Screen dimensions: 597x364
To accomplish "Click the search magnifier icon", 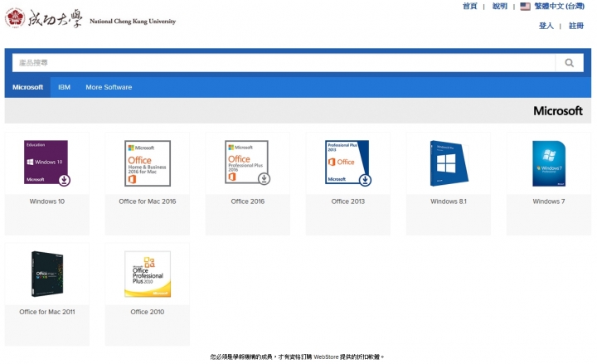I will (x=569, y=63).
